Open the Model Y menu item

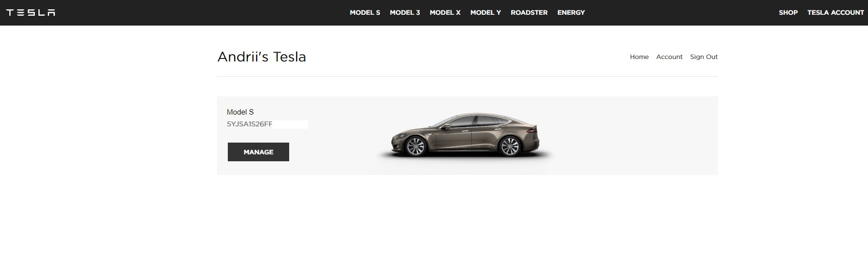486,12
